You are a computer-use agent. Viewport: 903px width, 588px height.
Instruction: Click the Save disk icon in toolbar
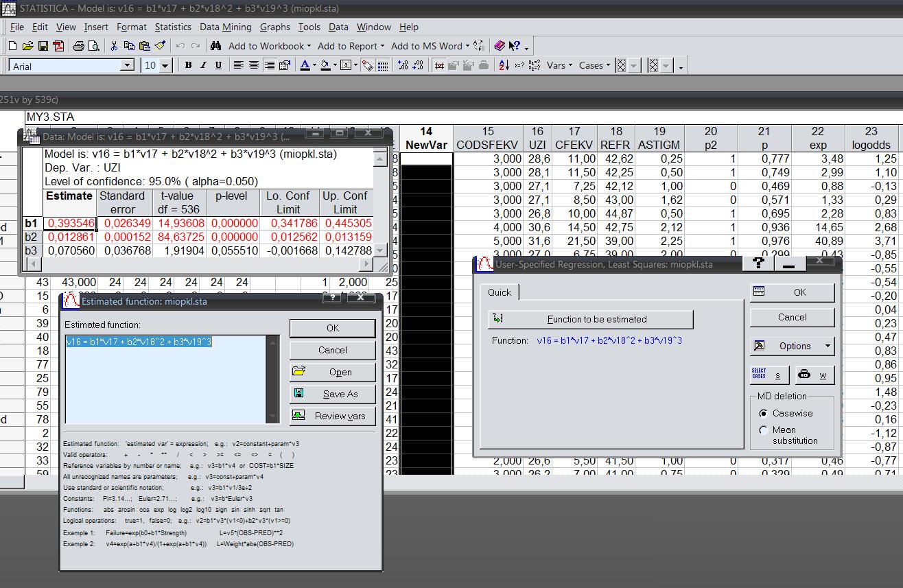click(x=43, y=46)
